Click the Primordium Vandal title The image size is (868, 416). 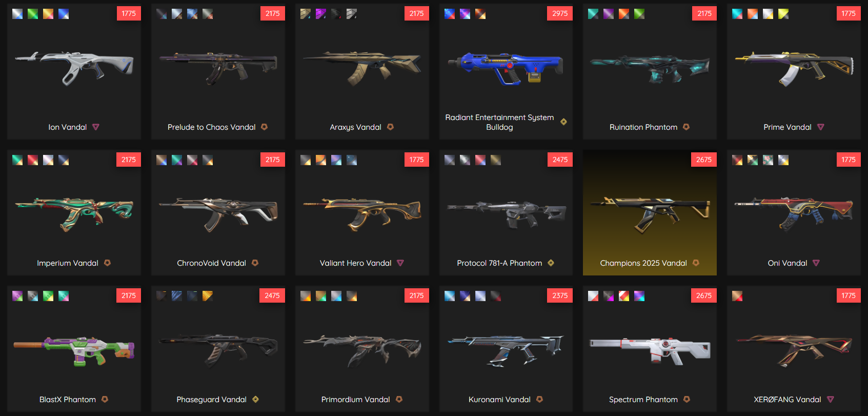pyautogui.click(x=355, y=400)
